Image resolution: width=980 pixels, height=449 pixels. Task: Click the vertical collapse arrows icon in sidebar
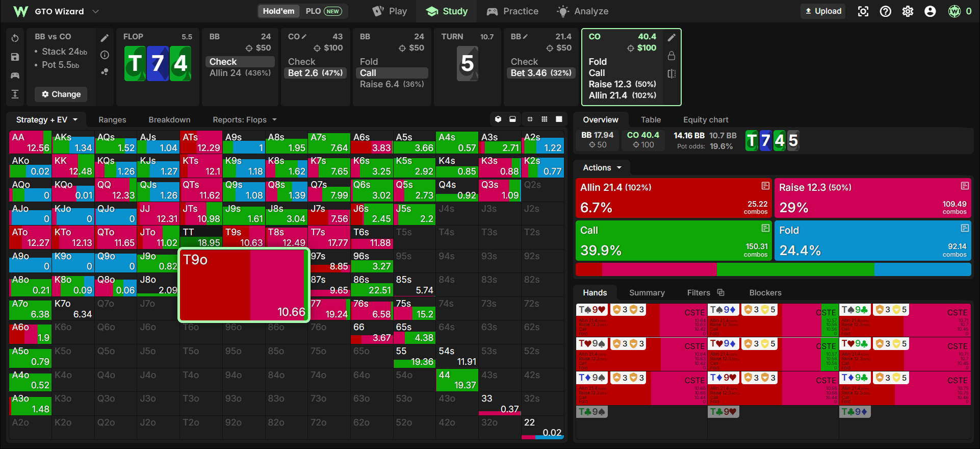pos(15,94)
